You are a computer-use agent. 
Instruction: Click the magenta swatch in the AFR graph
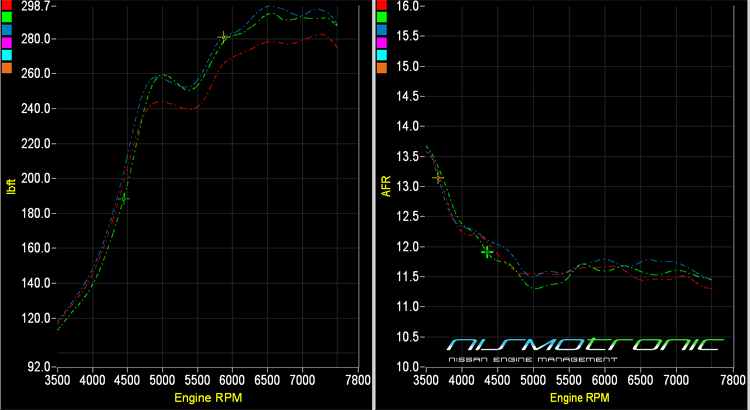pos(381,44)
